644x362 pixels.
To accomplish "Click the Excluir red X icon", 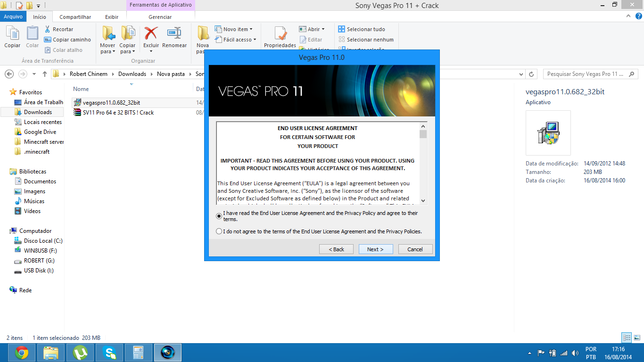I will click(151, 34).
